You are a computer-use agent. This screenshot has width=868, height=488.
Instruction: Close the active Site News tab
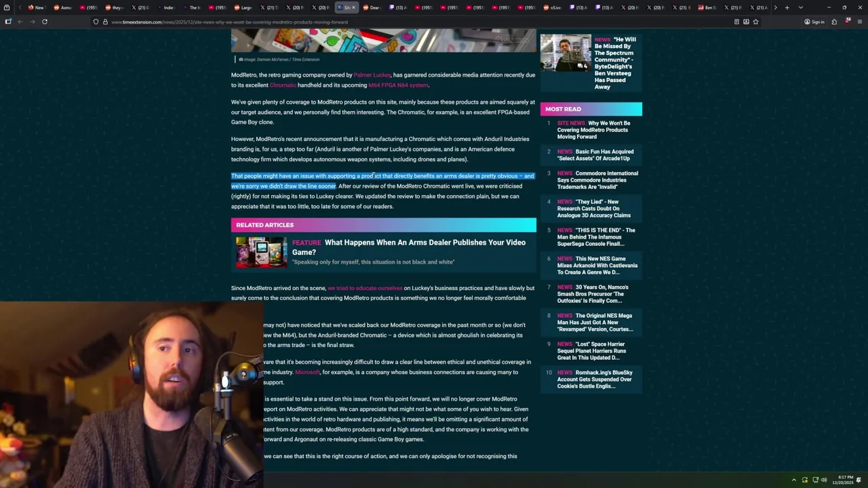pyautogui.click(x=353, y=7)
